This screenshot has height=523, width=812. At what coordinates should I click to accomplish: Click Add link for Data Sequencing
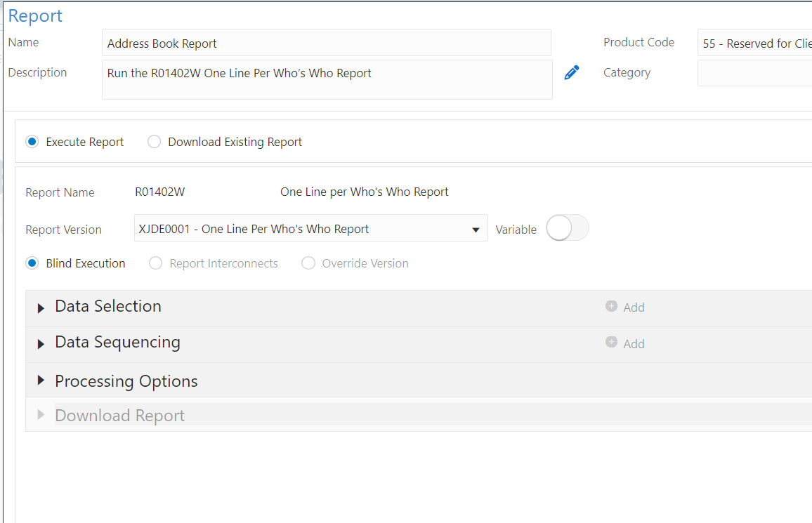[x=634, y=344]
